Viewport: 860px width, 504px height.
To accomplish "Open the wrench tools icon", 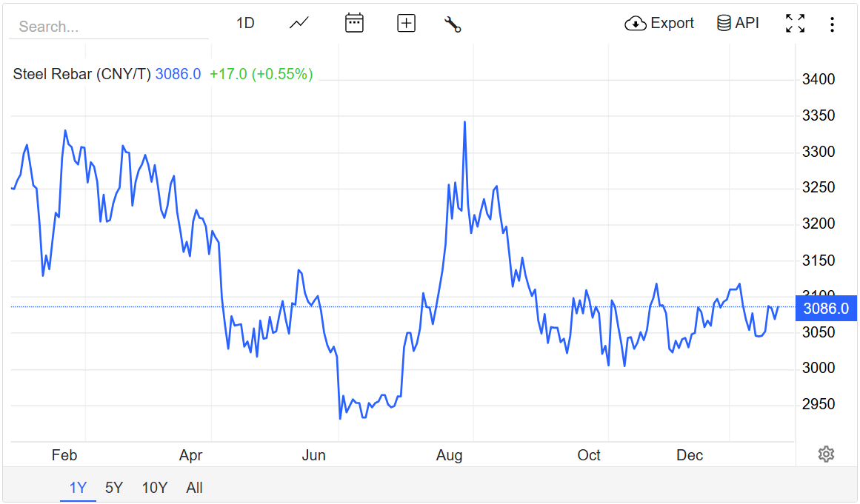I will (453, 24).
